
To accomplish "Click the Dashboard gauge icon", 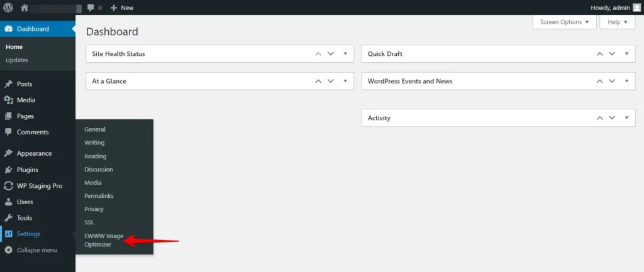I will coord(8,29).
